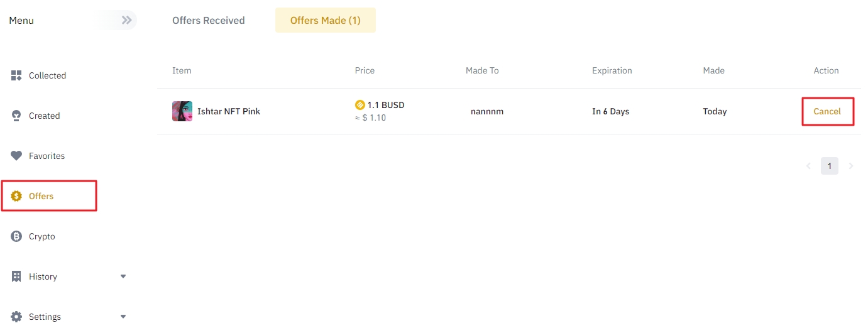Collapse the menu with double-chevron
The height and width of the screenshot is (333, 868).
tap(126, 20)
